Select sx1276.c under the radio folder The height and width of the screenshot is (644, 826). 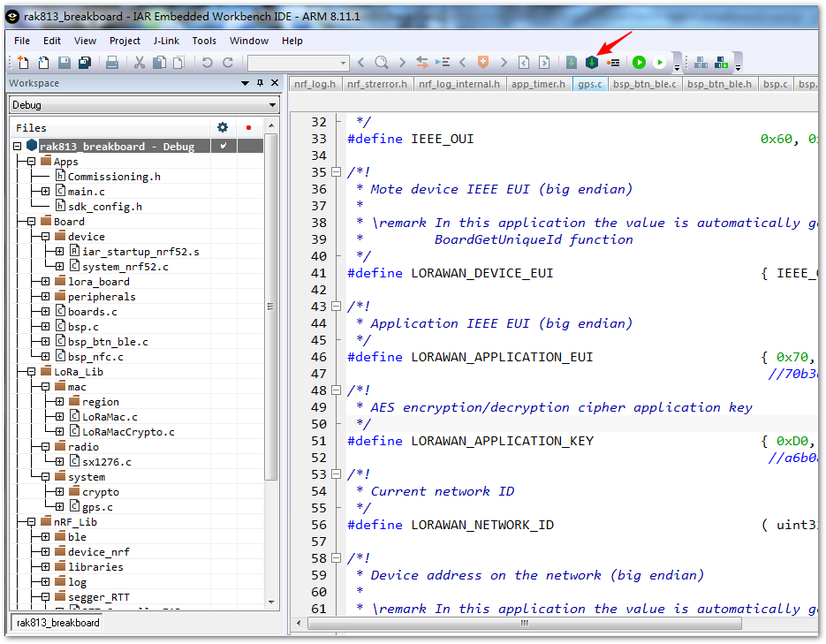coord(106,462)
